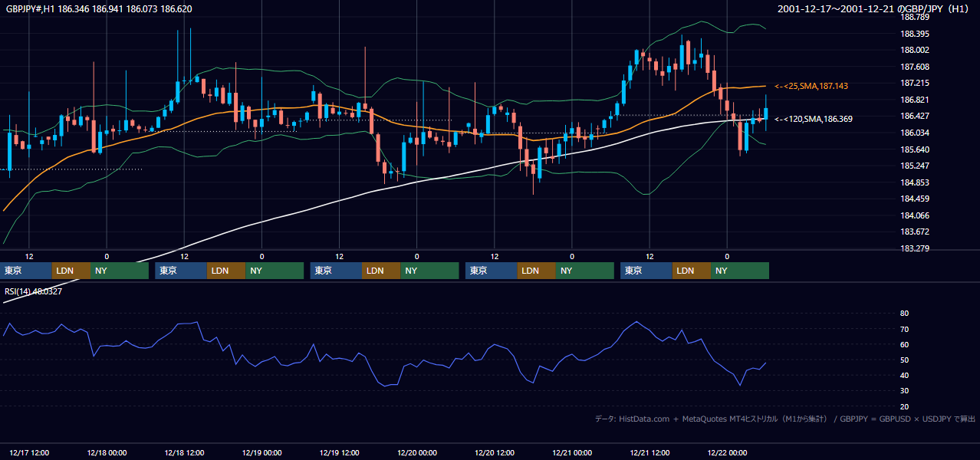Click the 25 SMA 187.143 label
Image resolution: width=980 pixels, height=460 pixels.
[812, 87]
